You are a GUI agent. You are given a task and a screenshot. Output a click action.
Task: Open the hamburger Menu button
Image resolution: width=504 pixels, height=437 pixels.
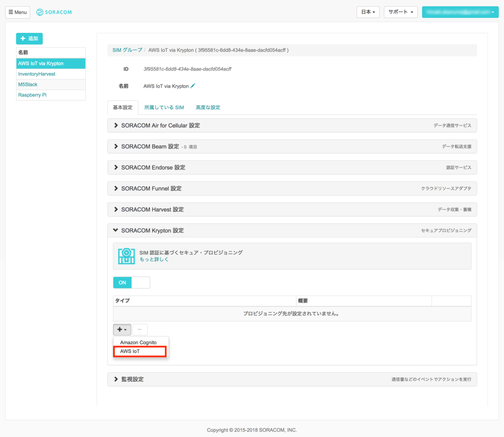pyautogui.click(x=18, y=12)
